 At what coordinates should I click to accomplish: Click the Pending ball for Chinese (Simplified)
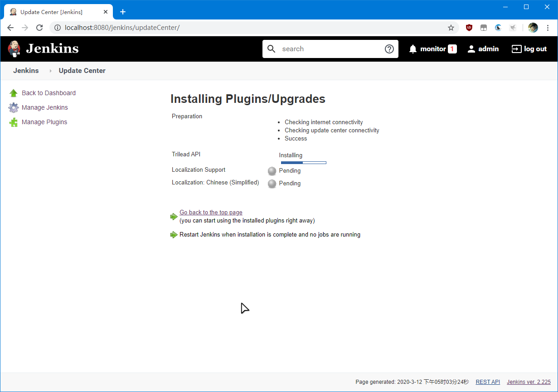[272, 184]
